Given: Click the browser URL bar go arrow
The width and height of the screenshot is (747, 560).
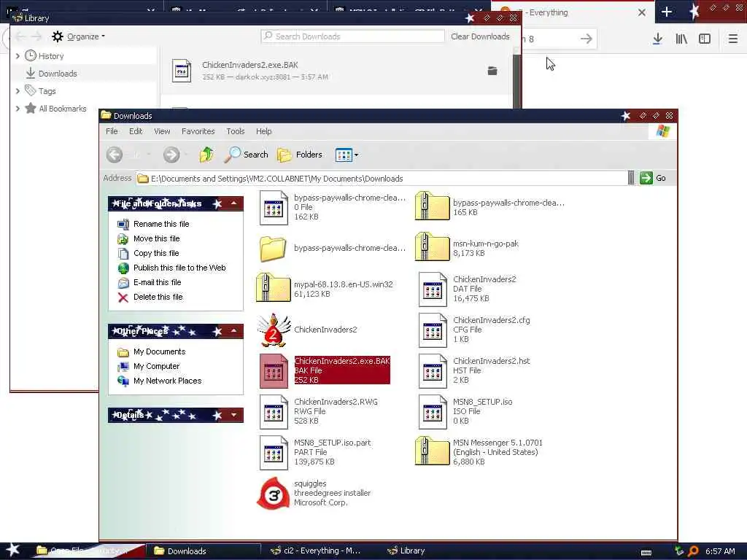Looking at the screenshot, I should [587, 39].
